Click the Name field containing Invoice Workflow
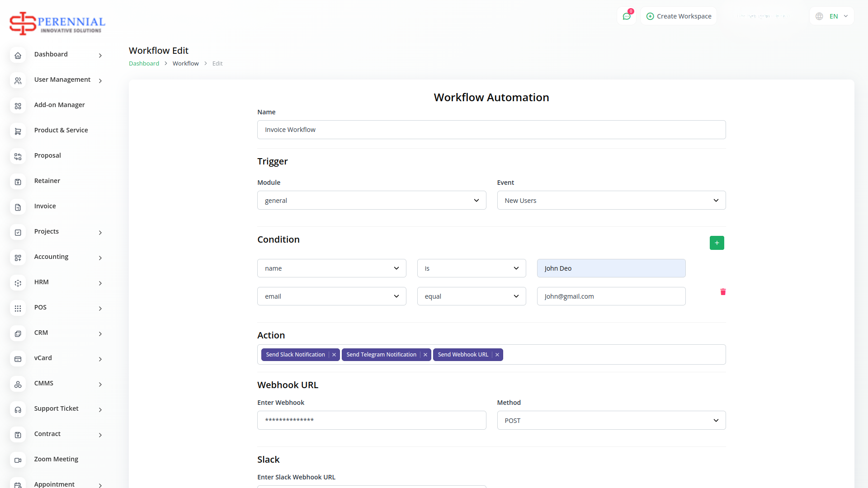This screenshot has height=488, width=868. coord(491,130)
